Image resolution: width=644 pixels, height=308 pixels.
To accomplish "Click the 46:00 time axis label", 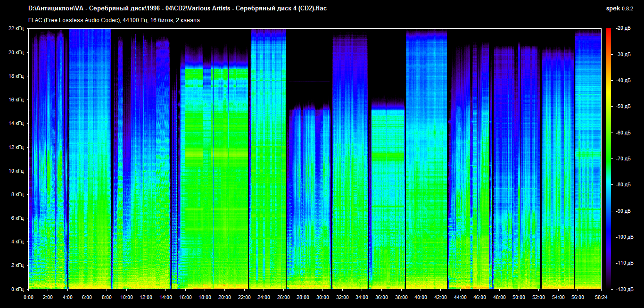I will [479, 297].
